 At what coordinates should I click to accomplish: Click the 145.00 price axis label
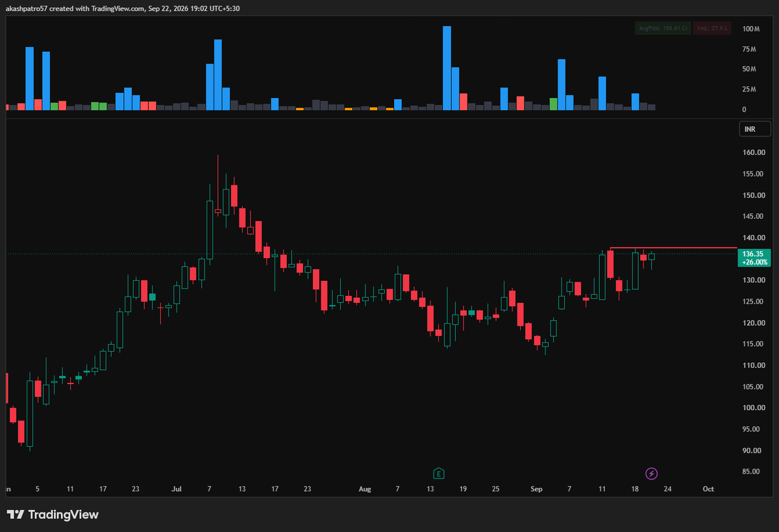(753, 217)
